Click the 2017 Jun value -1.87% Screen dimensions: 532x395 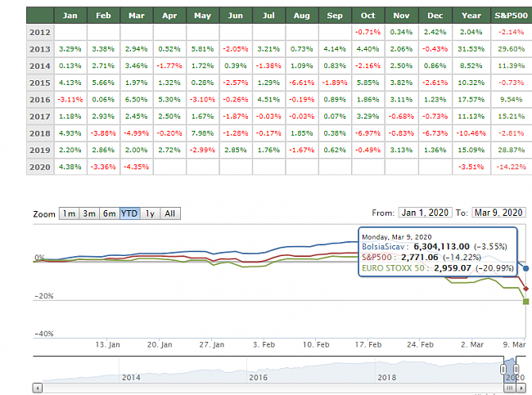236,116
